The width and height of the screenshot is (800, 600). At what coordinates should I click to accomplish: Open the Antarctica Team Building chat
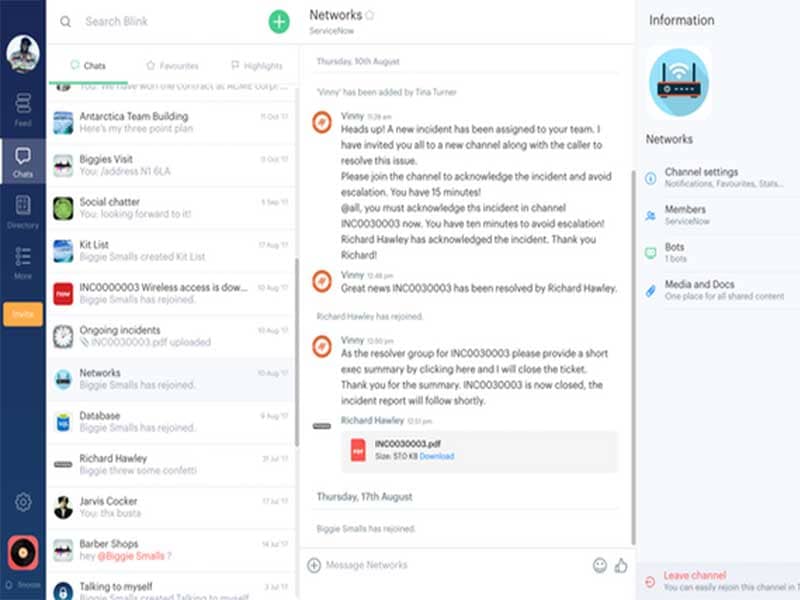171,122
